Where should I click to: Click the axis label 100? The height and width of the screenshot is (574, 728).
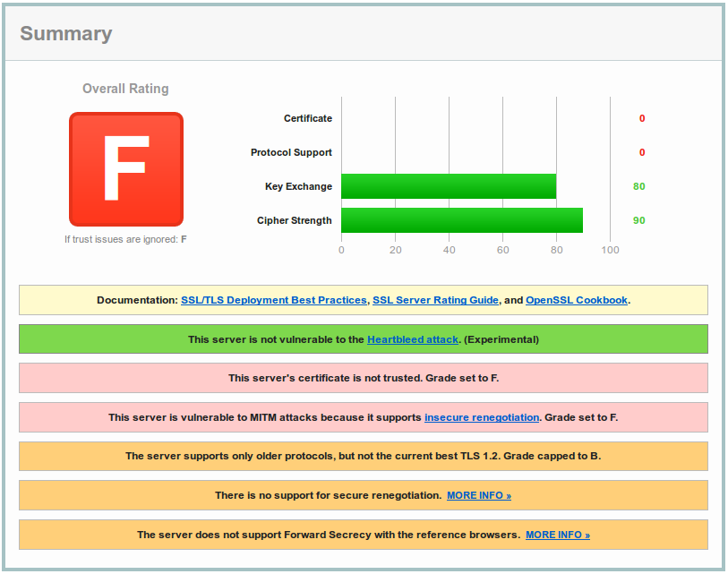610,250
